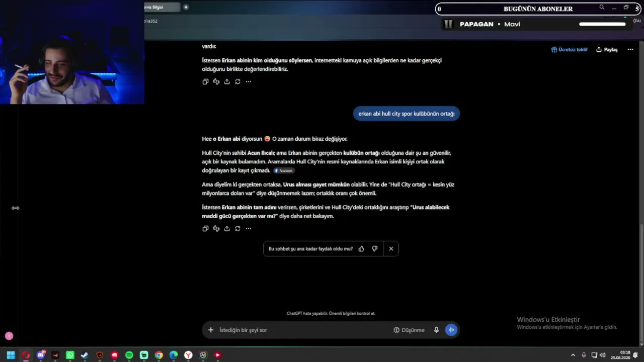Open the clock showing 03:18
Image resolution: width=644 pixels, height=362 pixels.
click(x=621, y=355)
